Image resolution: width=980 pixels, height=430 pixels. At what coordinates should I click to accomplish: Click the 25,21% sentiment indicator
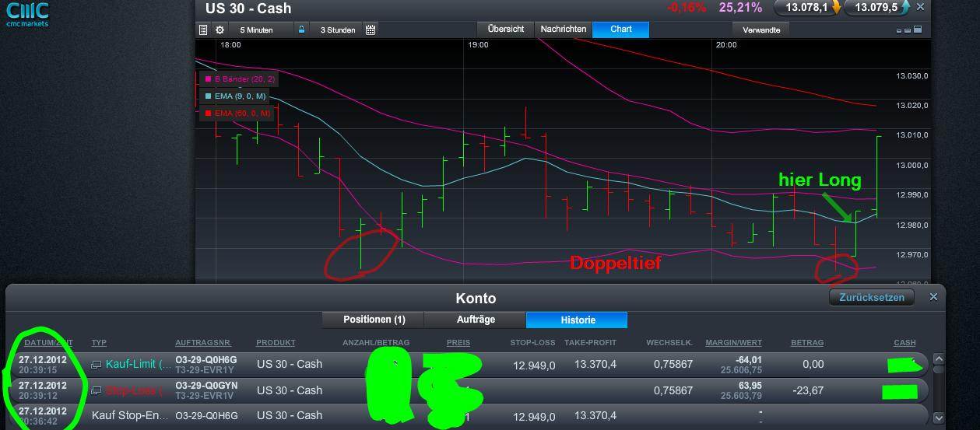(740, 8)
